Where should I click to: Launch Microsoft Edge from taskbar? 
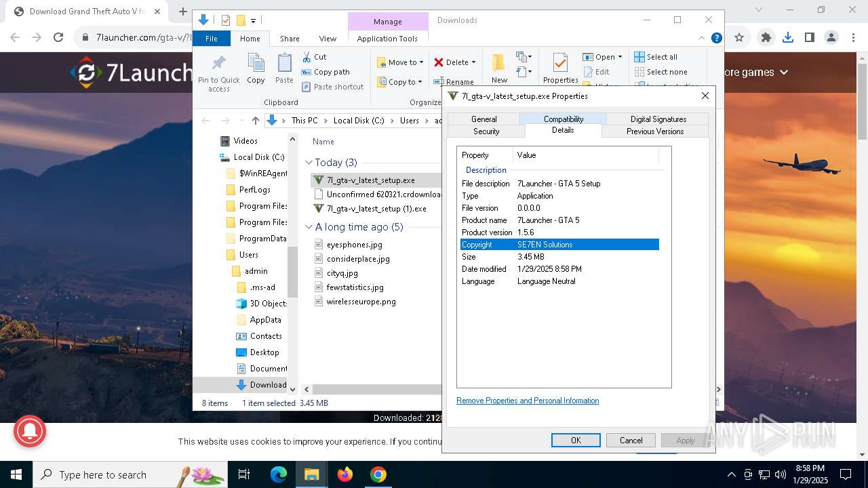click(x=279, y=474)
